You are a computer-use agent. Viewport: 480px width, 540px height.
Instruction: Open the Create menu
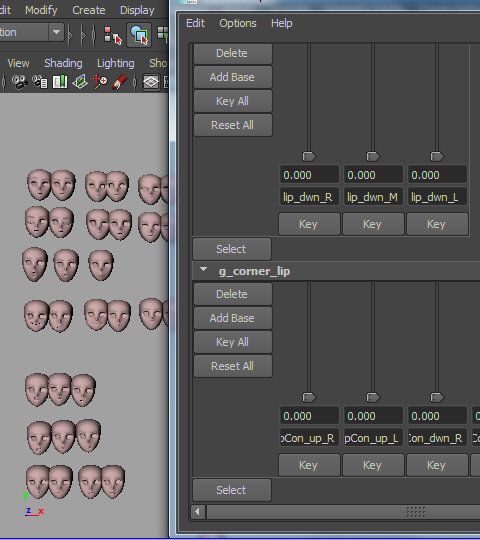click(x=89, y=10)
